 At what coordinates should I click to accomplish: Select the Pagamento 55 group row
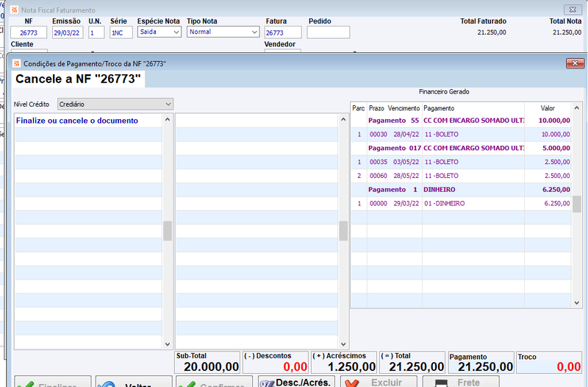click(x=461, y=121)
